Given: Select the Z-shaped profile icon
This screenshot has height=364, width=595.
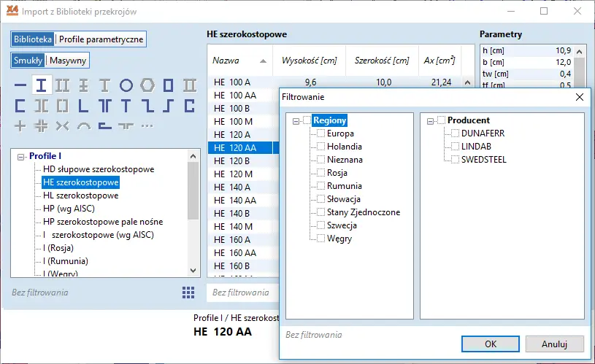Looking at the screenshot, I should pyautogui.click(x=147, y=106).
